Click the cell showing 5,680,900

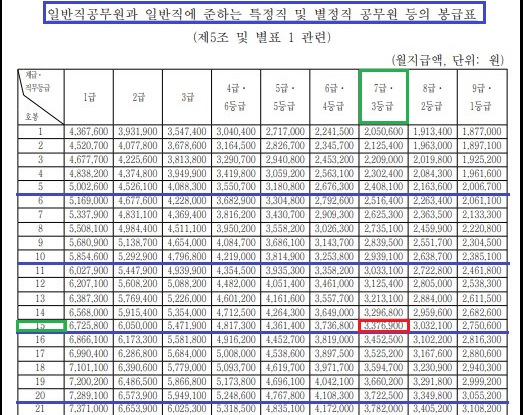click(89, 243)
